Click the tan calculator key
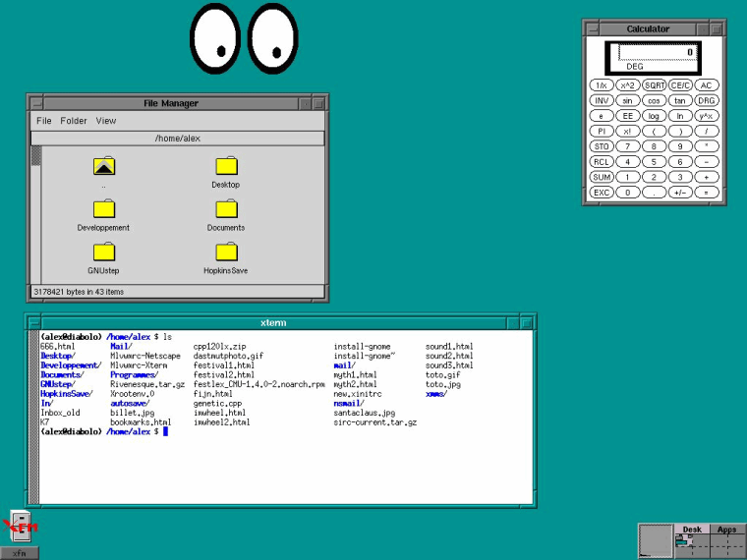Screen dimensions: 747x560 pos(680,100)
